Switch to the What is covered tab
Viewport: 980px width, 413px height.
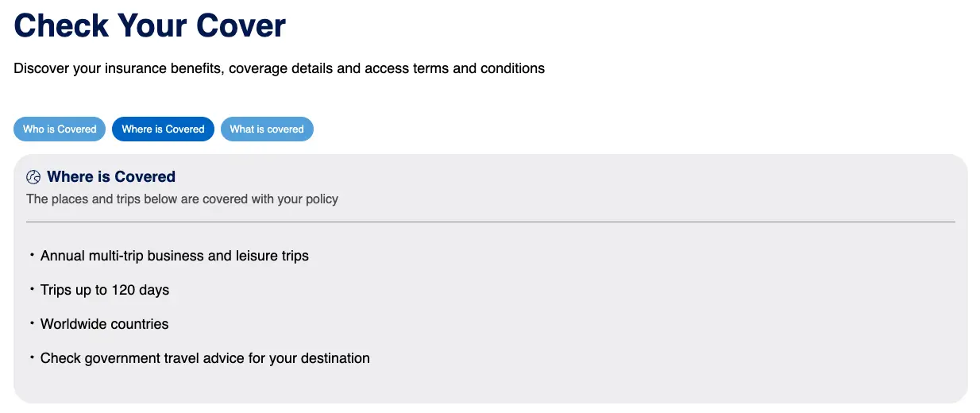[x=267, y=129]
